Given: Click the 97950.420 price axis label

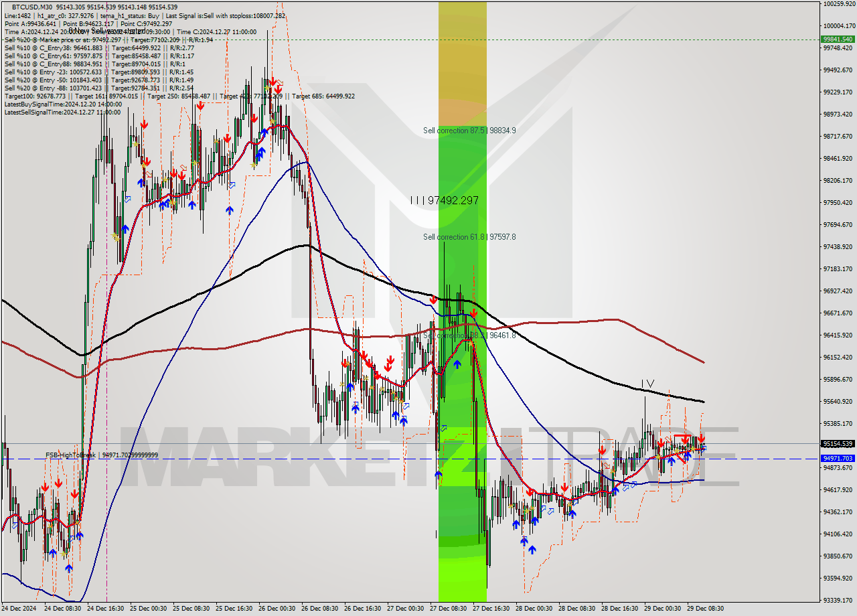Looking at the screenshot, I should coord(838,203).
